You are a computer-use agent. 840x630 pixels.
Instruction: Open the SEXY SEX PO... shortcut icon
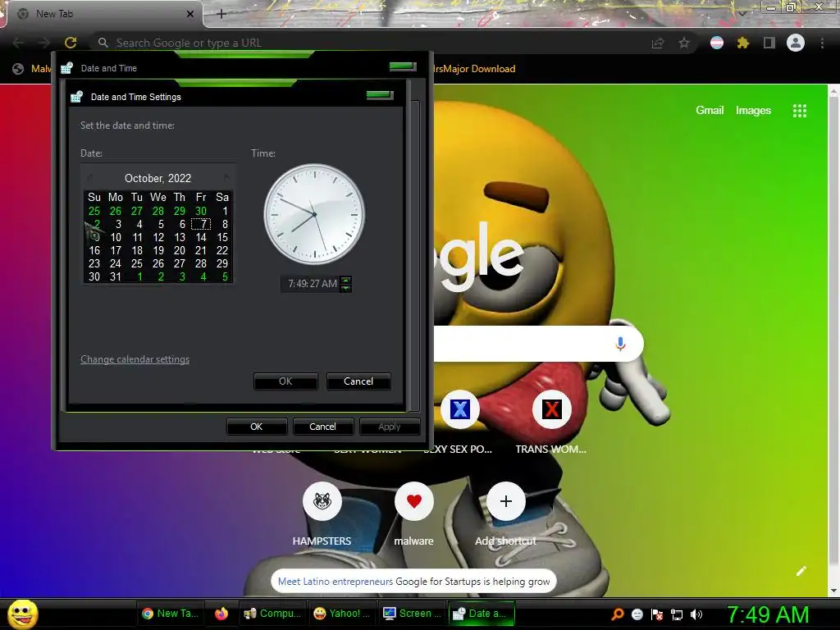tap(459, 410)
